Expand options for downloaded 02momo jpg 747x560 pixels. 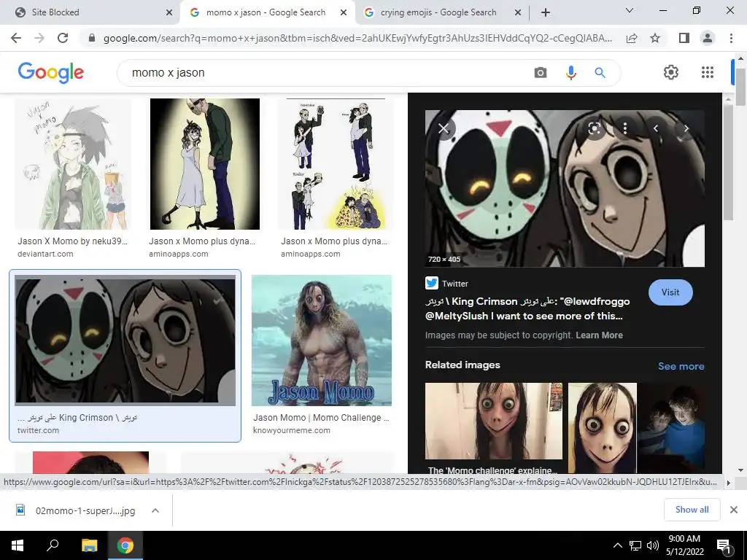pyautogui.click(x=155, y=510)
